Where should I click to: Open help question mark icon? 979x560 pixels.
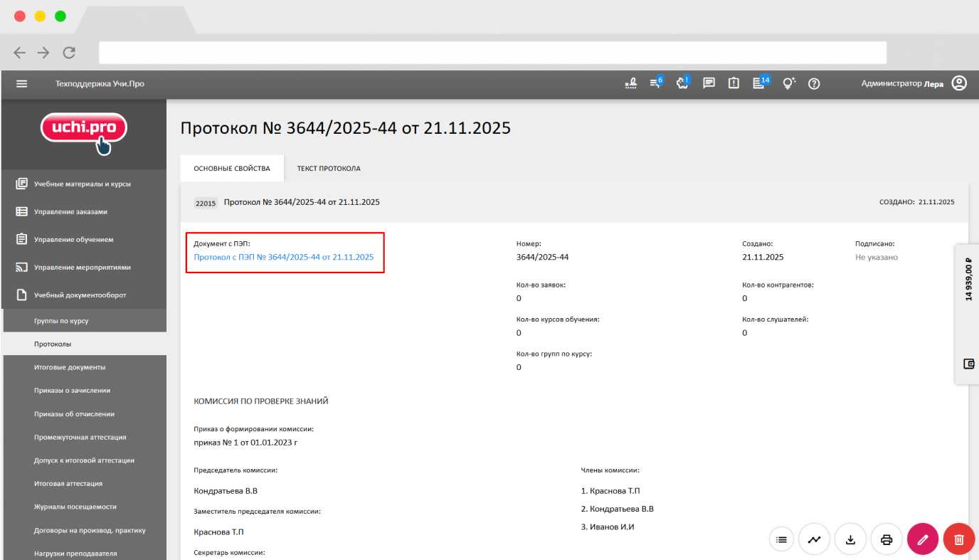814,84
